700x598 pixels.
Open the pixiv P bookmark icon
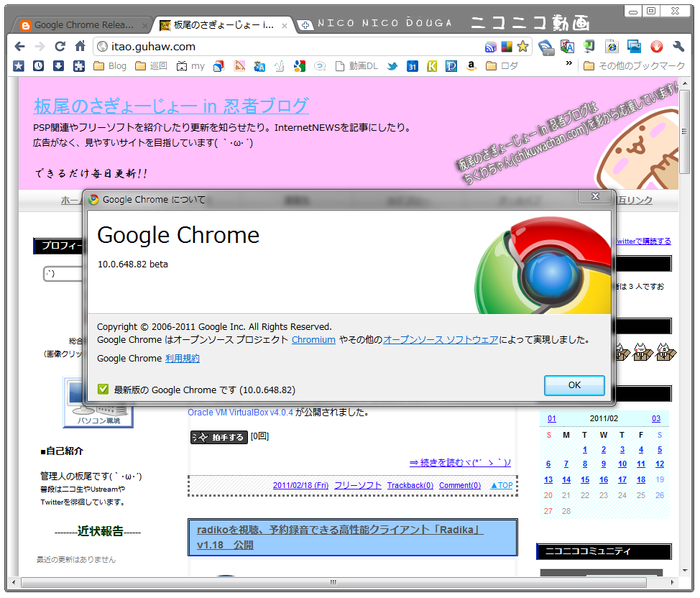[451, 66]
